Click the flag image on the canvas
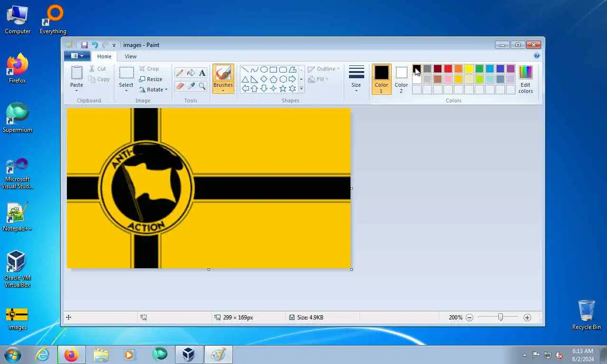 point(209,188)
